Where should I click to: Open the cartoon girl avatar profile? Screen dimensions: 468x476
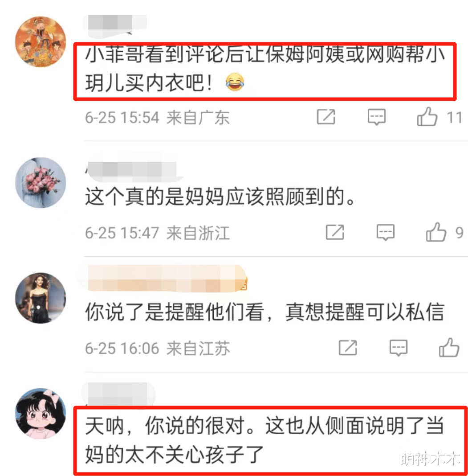point(41,414)
